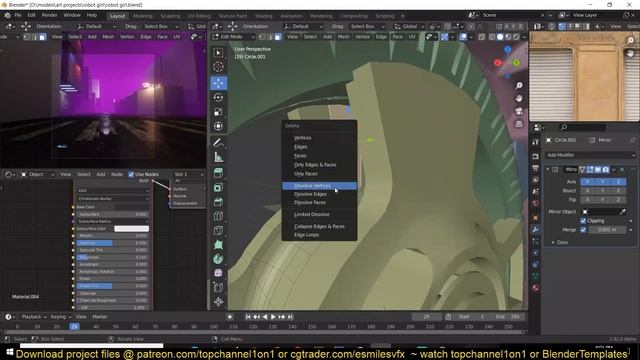Open the File menu
This screenshot has height=360, width=640.
click(x=18, y=15)
